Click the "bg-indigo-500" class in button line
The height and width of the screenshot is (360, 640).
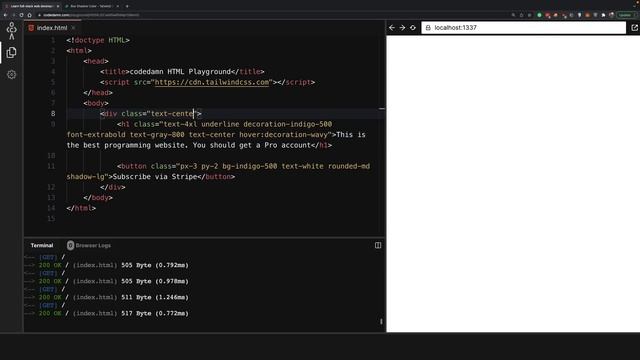(250, 166)
